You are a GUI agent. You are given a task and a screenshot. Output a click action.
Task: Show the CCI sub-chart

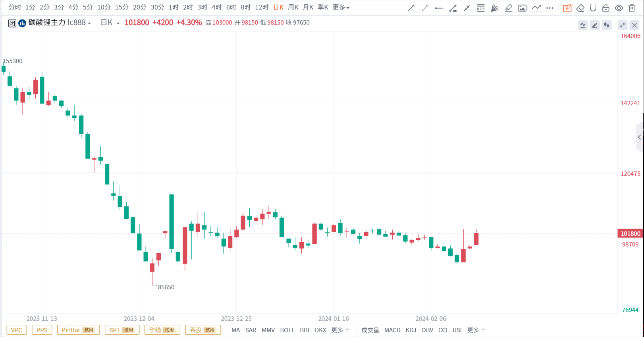(x=443, y=330)
